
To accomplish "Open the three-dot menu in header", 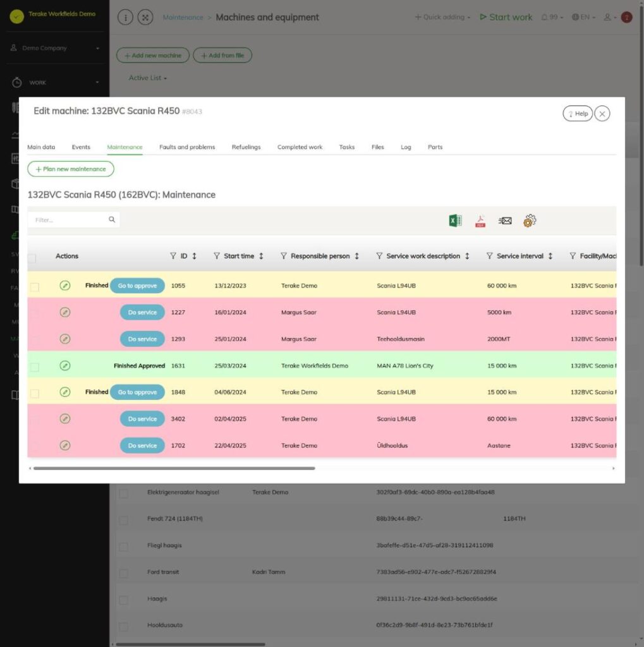I will (125, 17).
